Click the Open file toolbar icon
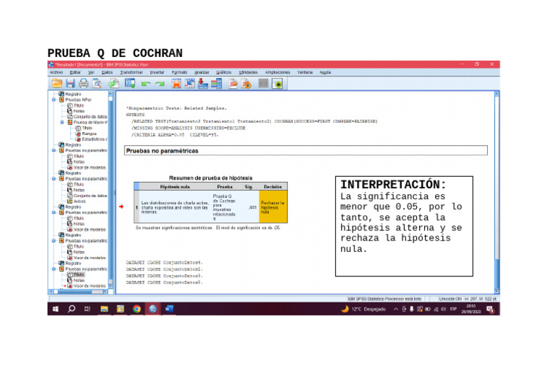The width and height of the screenshot is (555, 392). (x=57, y=84)
